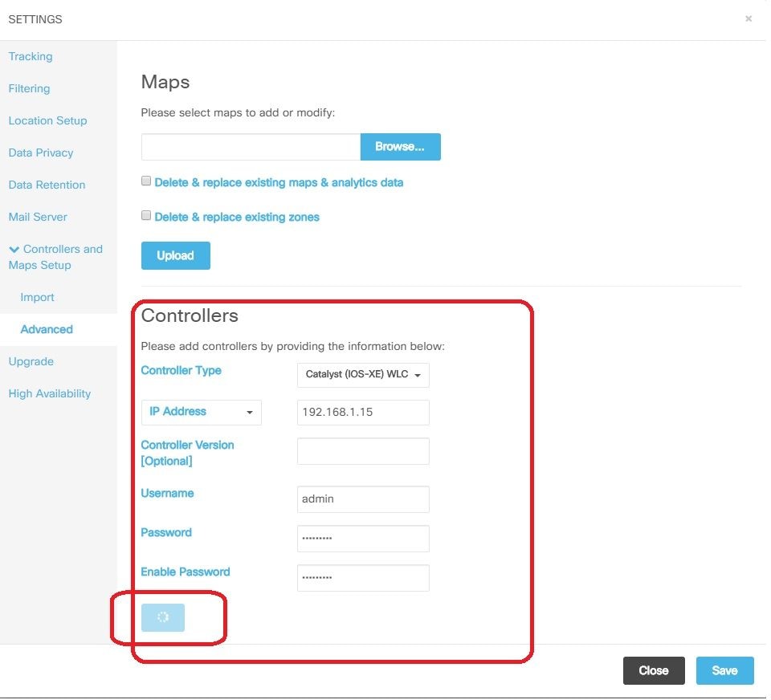The width and height of the screenshot is (771, 700).
Task: Select the Advanced submenu item
Action: [47, 329]
